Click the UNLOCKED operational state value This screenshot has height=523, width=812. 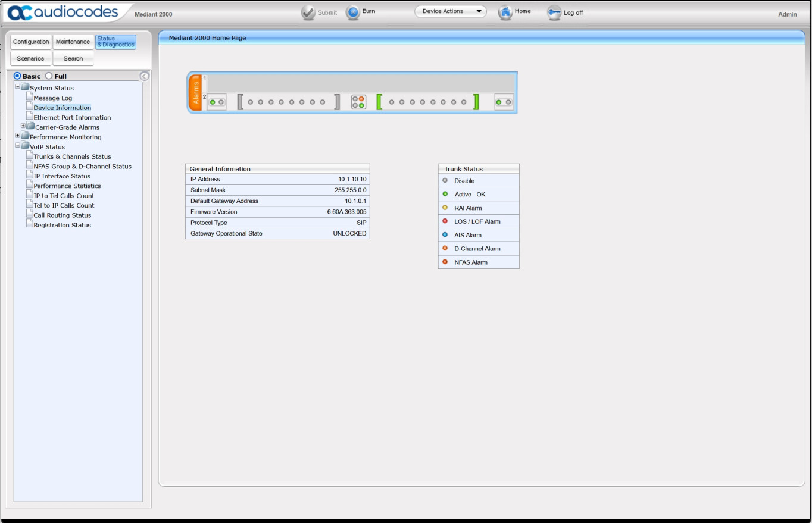click(350, 234)
